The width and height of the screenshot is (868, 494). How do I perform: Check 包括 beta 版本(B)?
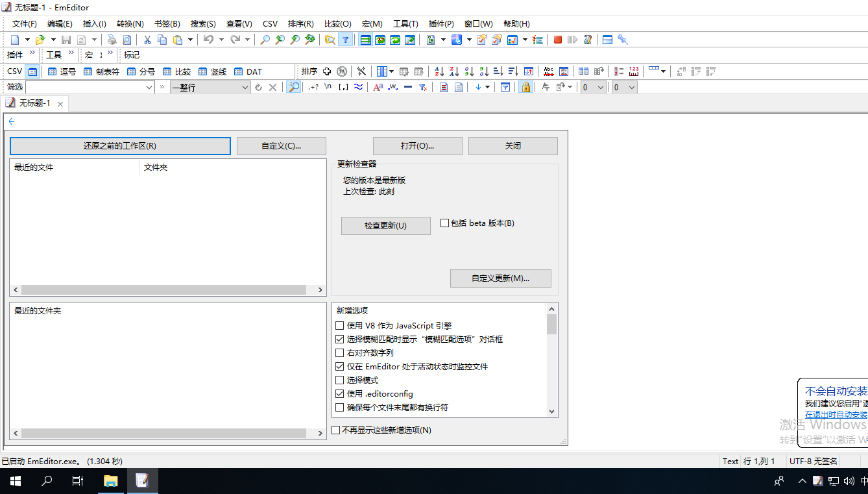tap(444, 223)
